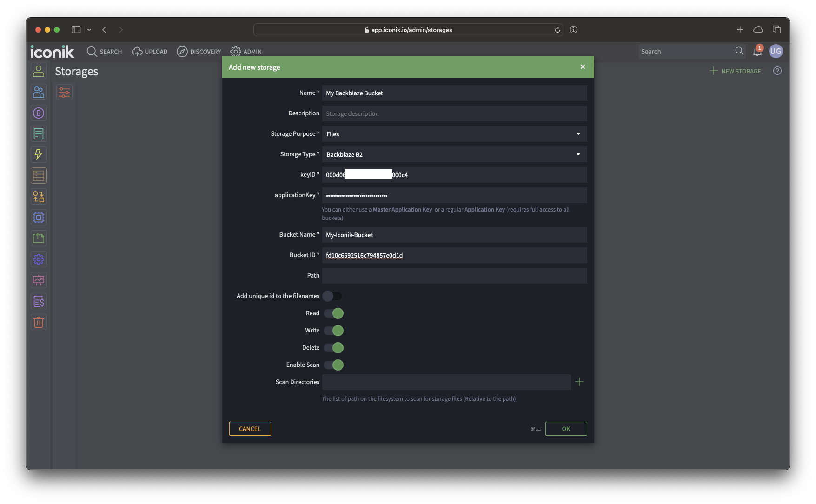Open the Master Application Key link
The width and height of the screenshot is (816, 504).
click(x=402, y=210)
